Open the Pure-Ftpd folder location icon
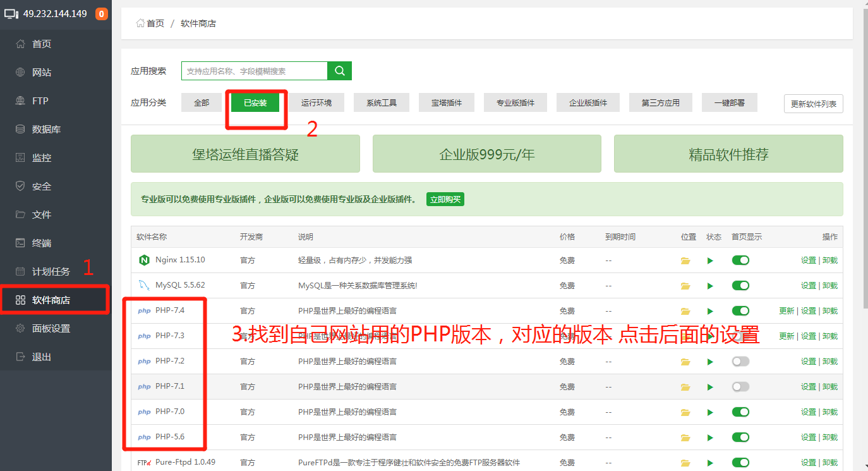Viewport: 868px width, 471px height. point(685,463)
